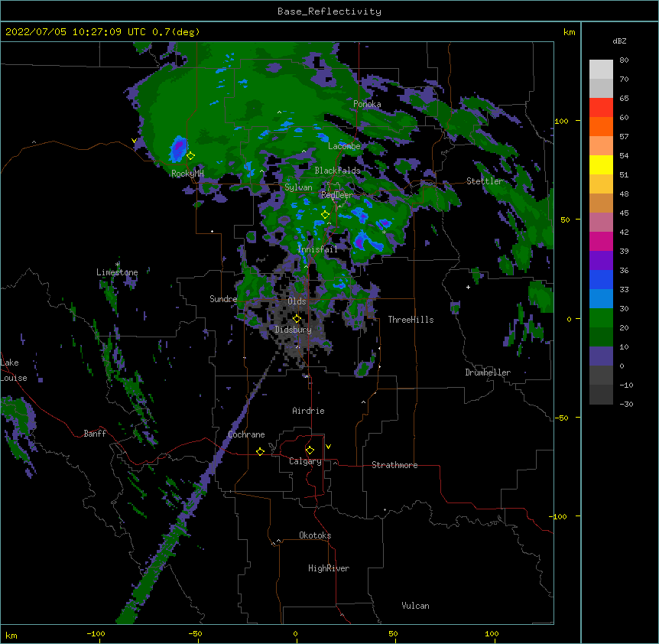Click the Blackfalds city label
The height and width of the screenshot is (644, 659).
coord(337,171)
